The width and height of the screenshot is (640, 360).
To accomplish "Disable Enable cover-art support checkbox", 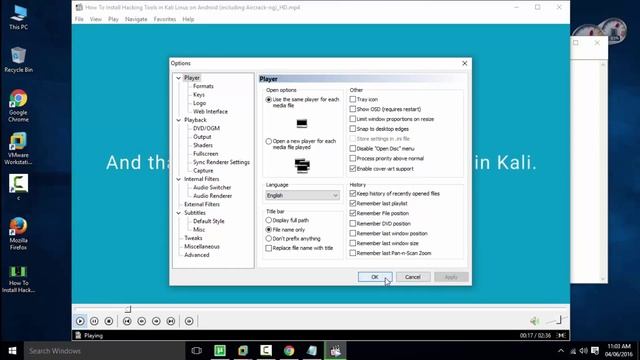I will tap(353, 169).
